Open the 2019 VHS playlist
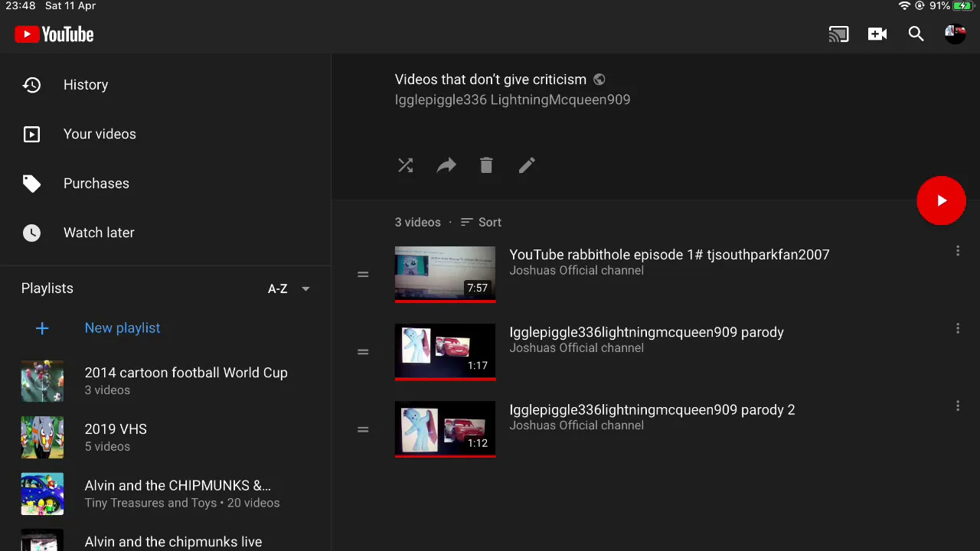980x551 pixels. coord(165,438)
